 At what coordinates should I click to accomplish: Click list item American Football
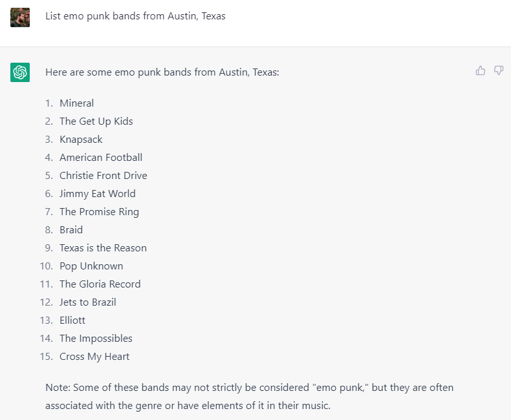pos(101,158)
